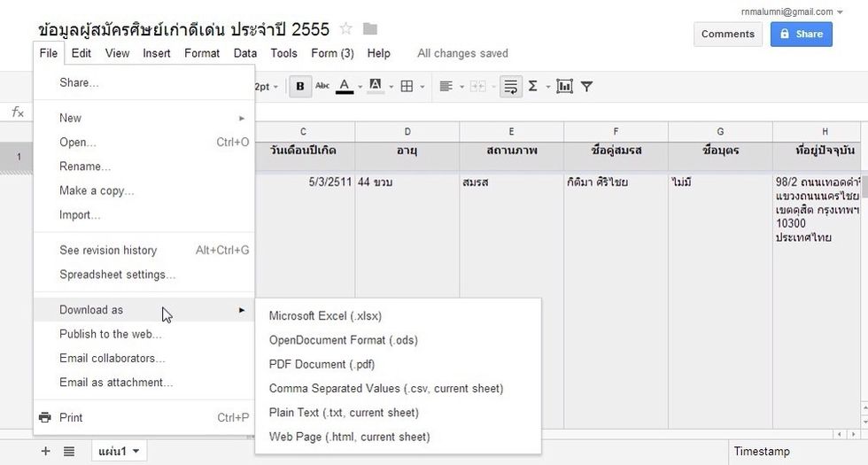Download as Plain Text (.txt)
Image resolution: width=868 pixels, height=465 pixels.
(x=398, y=413)
